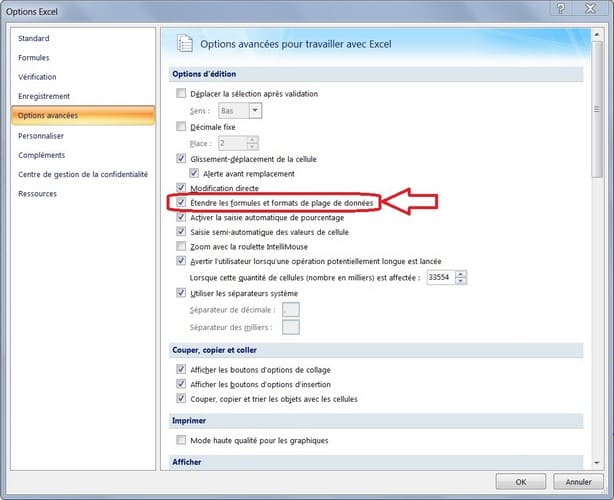Enable Déplacer la sélection après validation

[x=181, y=93]
